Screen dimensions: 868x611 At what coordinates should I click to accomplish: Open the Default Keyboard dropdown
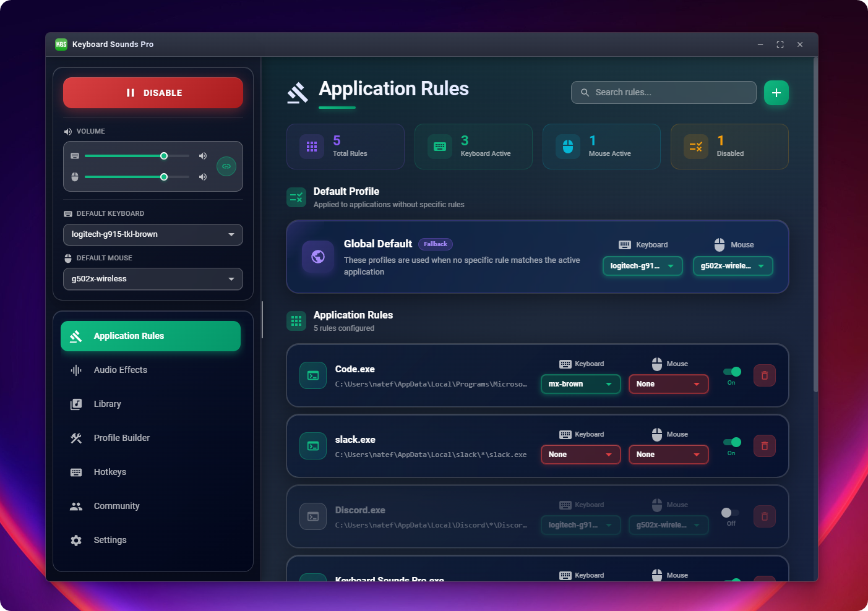153,234
